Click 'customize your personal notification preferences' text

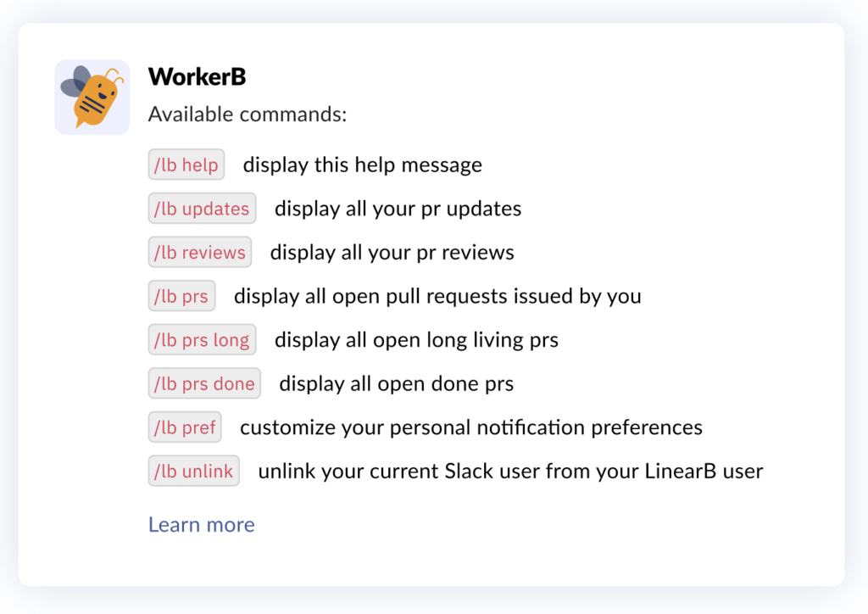(x=471, y=427)
